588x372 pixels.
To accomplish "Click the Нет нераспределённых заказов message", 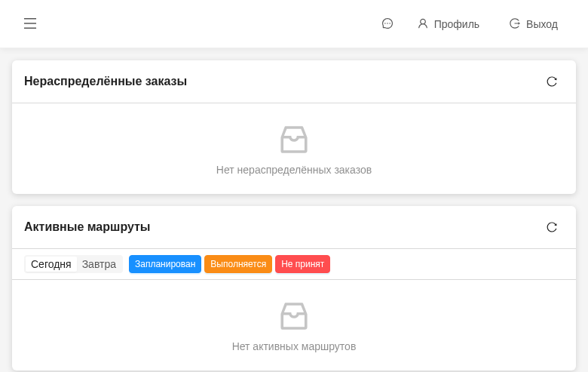I will pos(294,170).
